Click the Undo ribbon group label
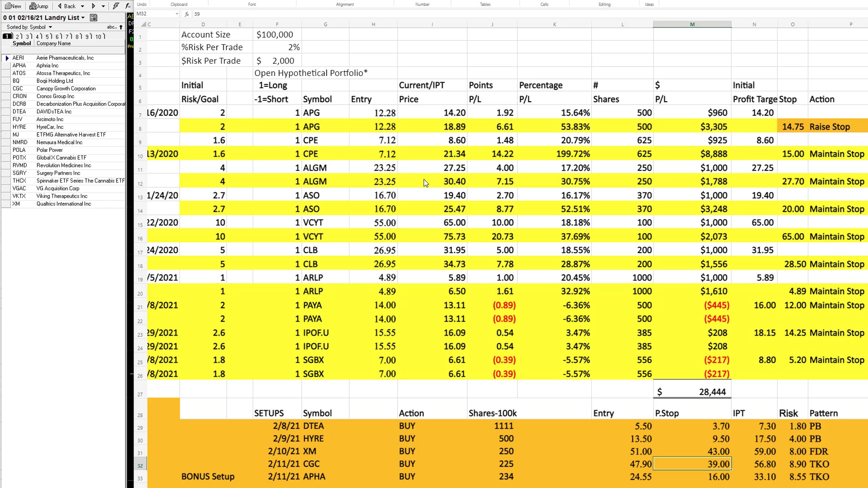The height and width of the screenshot is (488, 868). pos(142,4)
